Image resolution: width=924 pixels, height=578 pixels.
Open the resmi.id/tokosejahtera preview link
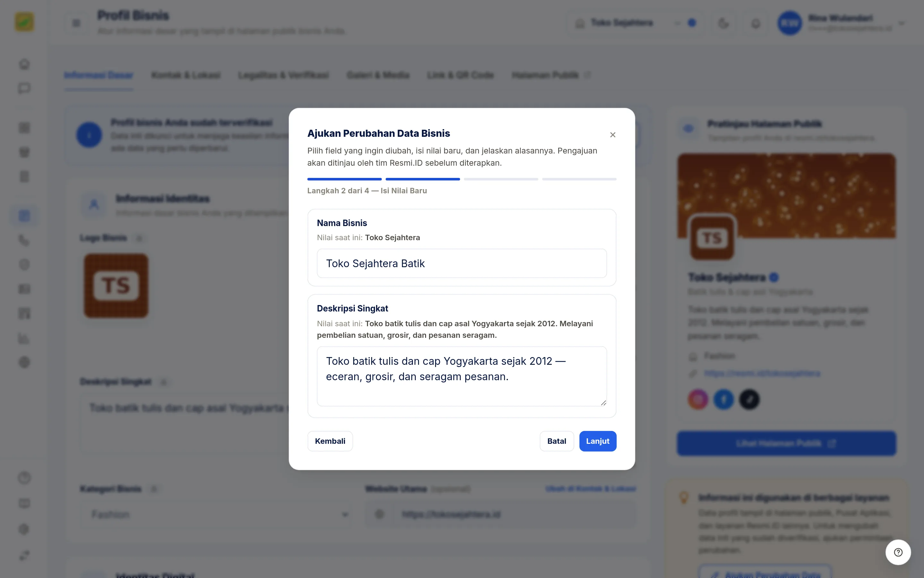[762, 373]
